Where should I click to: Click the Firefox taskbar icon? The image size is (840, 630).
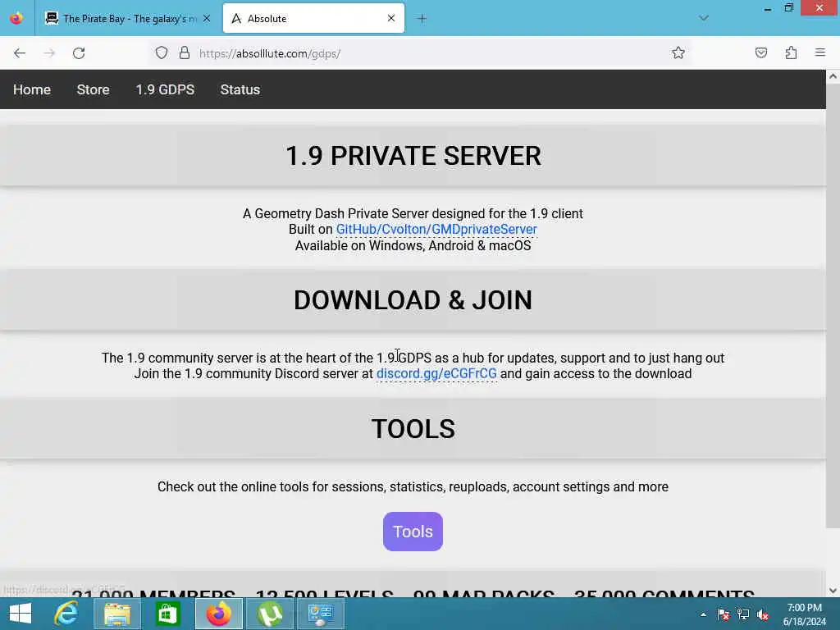[218, 614]
